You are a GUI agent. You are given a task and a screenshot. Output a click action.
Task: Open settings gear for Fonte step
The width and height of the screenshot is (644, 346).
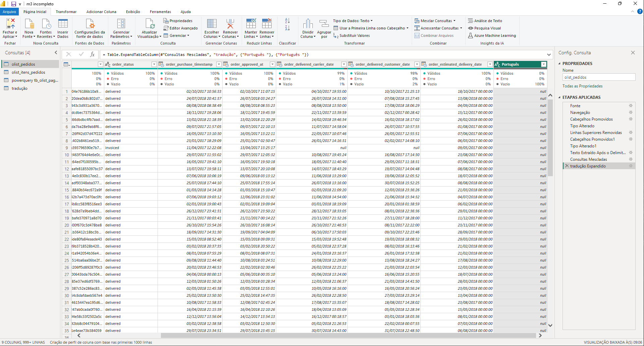point(631,106)
